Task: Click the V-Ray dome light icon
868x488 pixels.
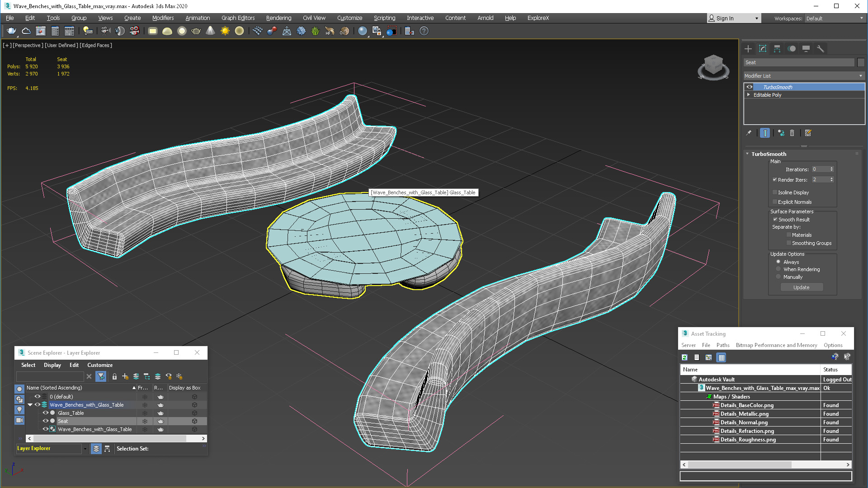Action: tap(167, 31)
